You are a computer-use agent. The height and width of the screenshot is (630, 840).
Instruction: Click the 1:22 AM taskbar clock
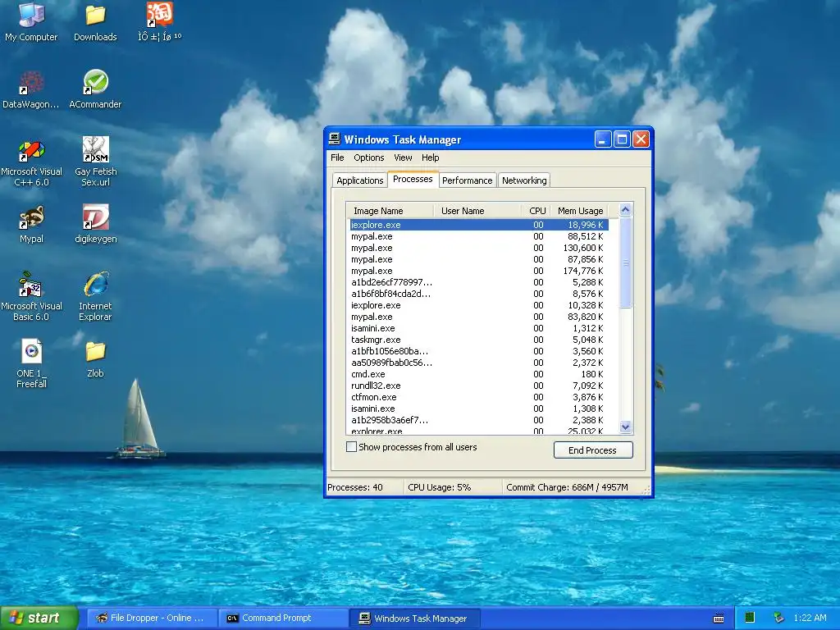(810, 618)
